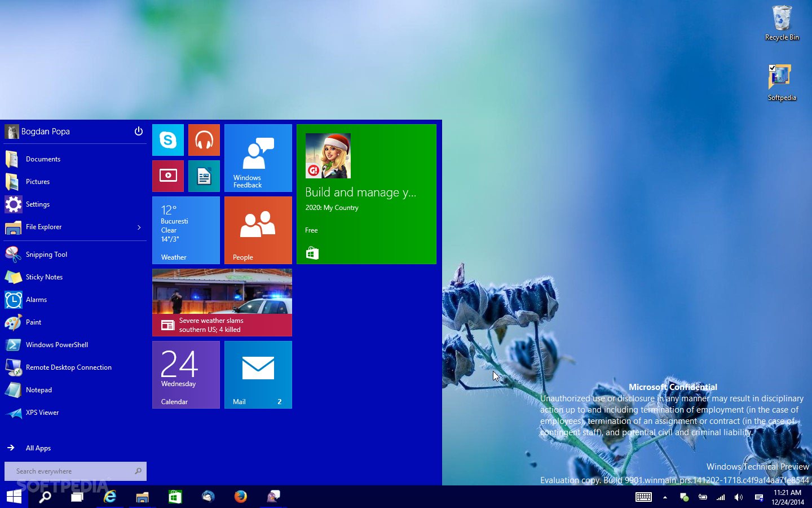812x508 pixels.
Task: Open the Calendar tile showing 24 Wednesday
Action: coord(186,375)
